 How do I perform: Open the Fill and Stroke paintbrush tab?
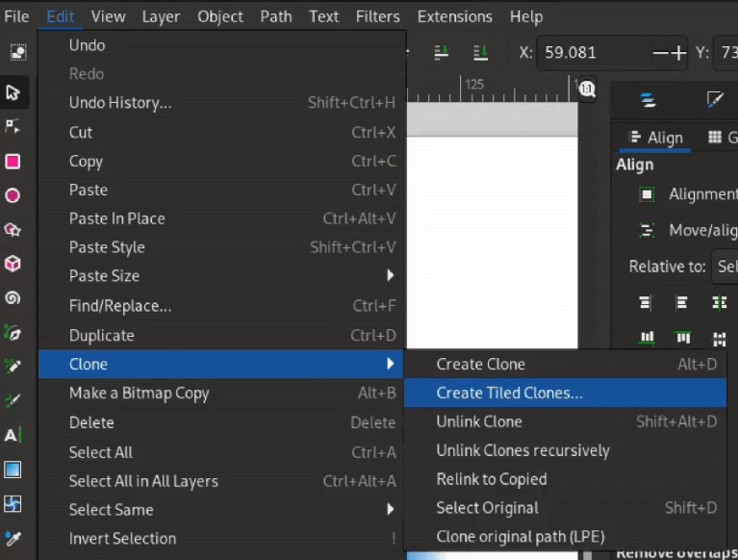tap(715, 100)
